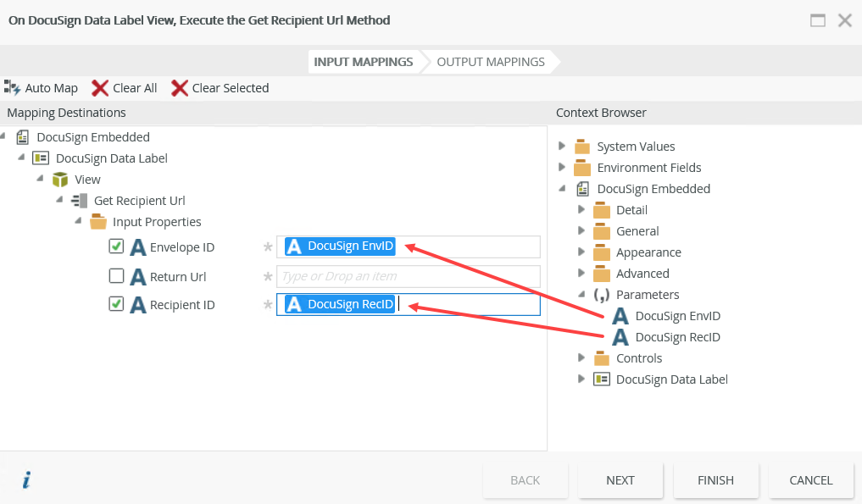862x504 pixels.
Task: Select the Input Mappings tab
Action: [x=363, y=62]
